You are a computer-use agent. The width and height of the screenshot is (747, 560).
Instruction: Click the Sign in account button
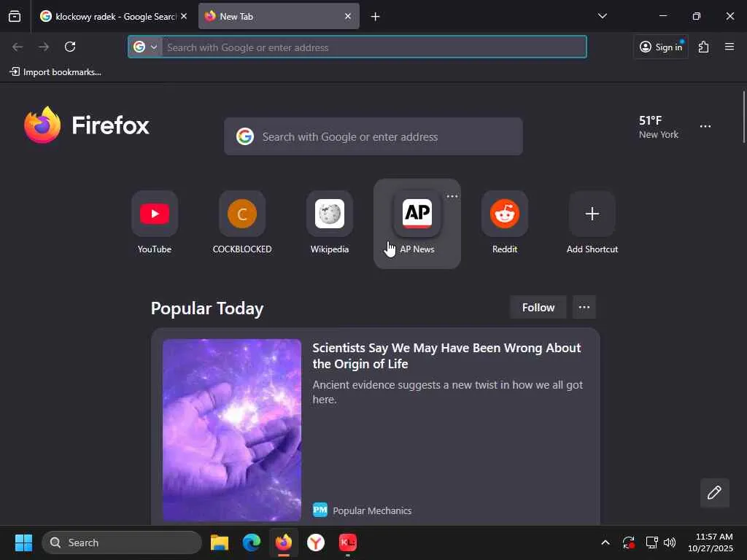click(661, 47)
